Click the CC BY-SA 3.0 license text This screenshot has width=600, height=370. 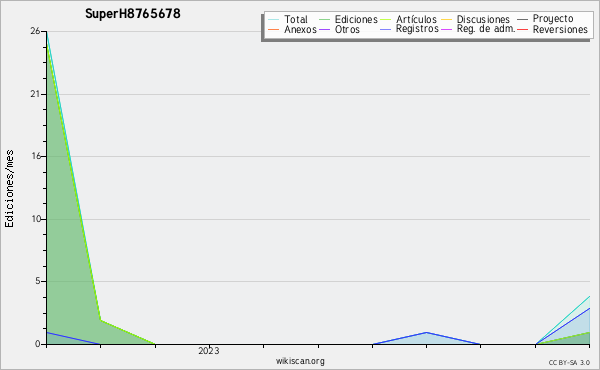tap(569, 362)
